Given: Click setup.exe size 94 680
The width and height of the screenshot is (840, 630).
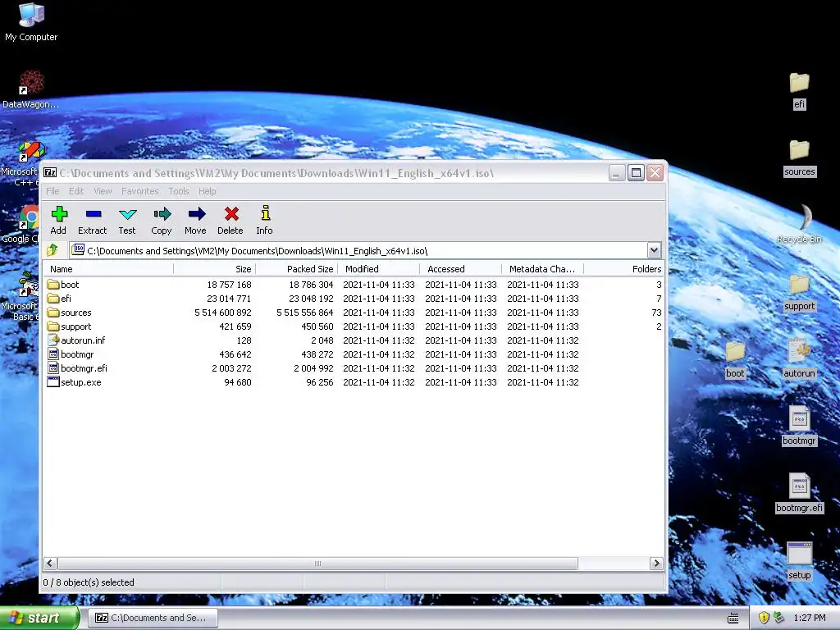Looking at the screenshot, I should tap(238, 382).
